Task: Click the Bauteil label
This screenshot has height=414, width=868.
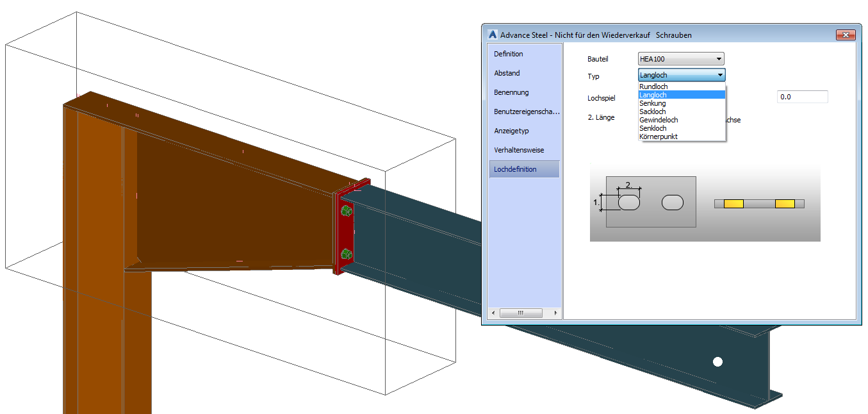Action: tap(598, 59)
